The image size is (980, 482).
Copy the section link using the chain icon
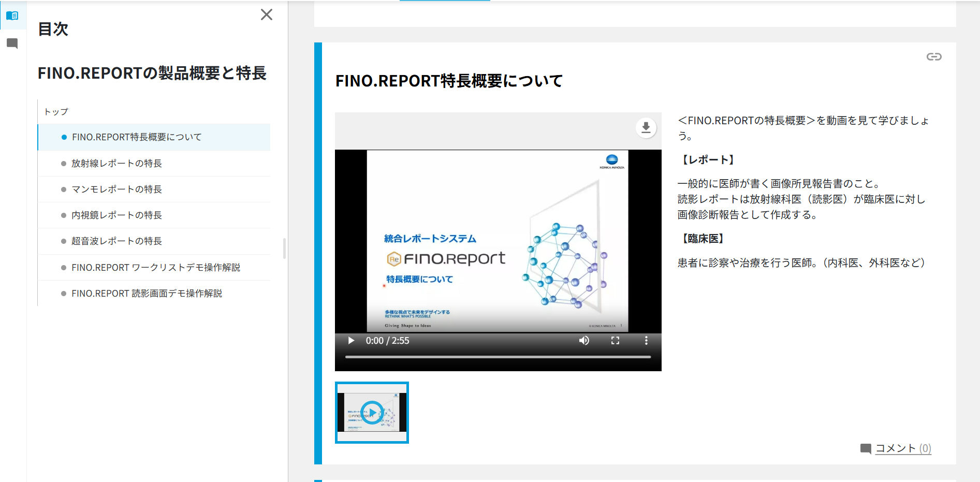934,57
